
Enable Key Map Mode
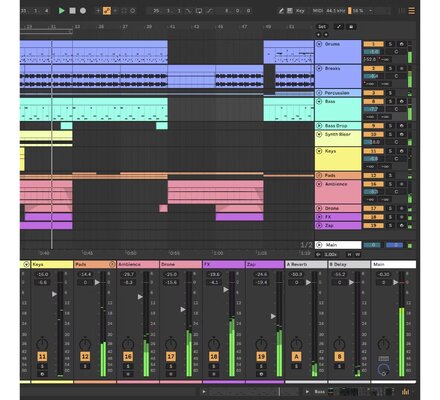coord(300,11)
